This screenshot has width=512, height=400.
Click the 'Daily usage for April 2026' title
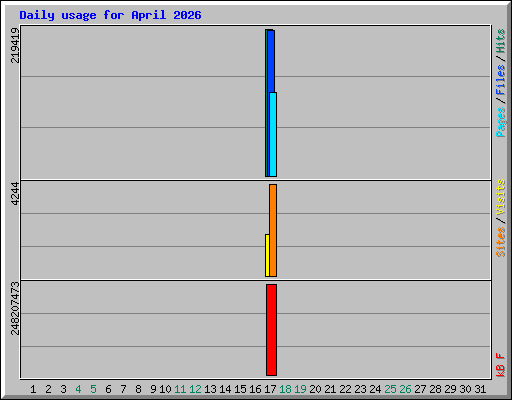(110, 15)
